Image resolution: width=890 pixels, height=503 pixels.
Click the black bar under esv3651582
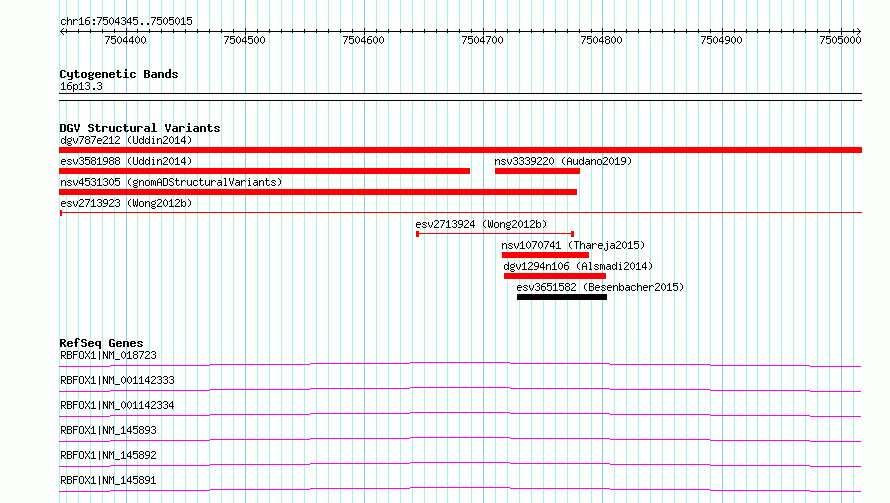pos(562,297)
